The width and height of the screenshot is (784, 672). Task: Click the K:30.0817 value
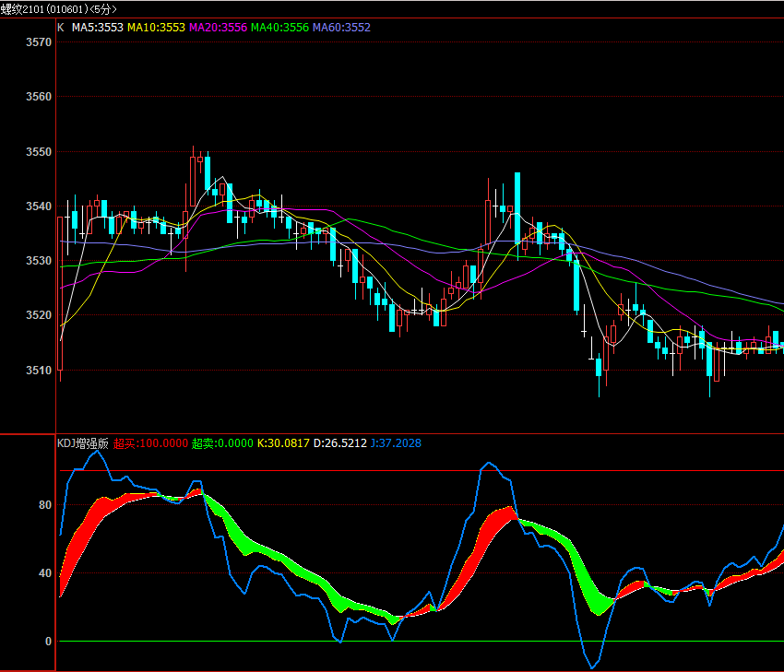(x=283, y=443)
